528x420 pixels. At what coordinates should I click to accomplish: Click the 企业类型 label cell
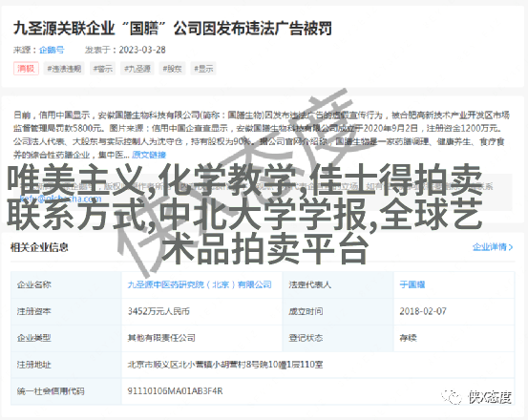point(66,338)
